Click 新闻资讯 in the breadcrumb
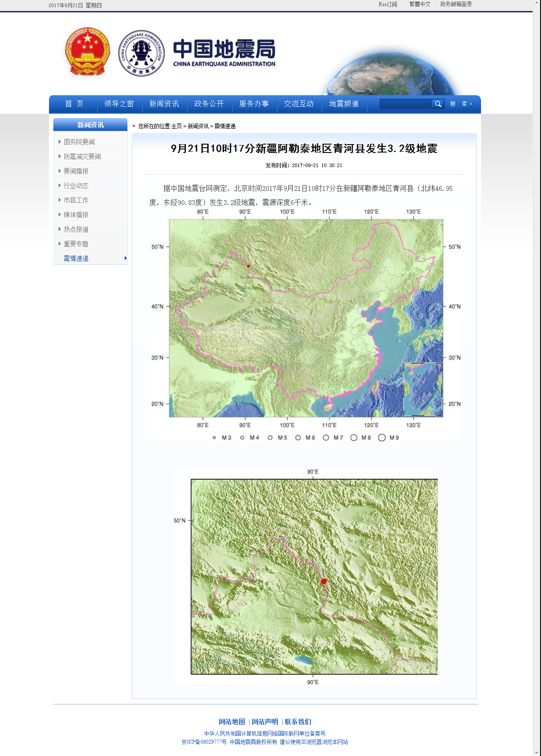Viewport: 541px width, 756px height. [198, 126]
